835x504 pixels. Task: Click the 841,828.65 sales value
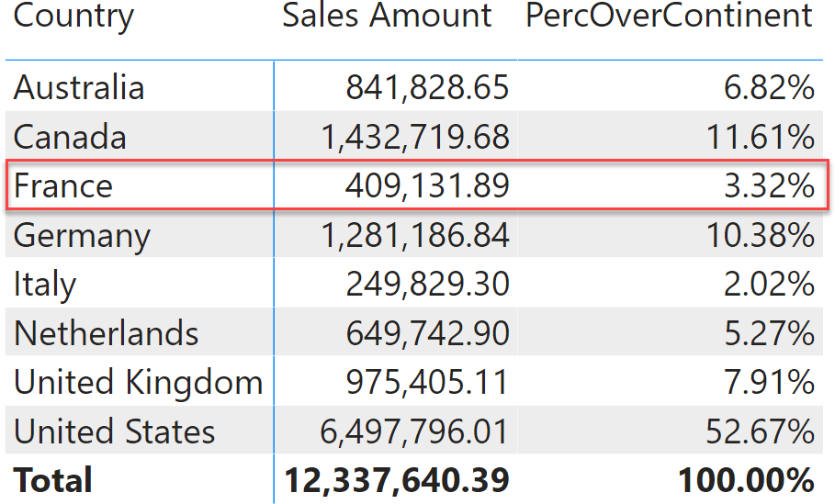pyautogui.click(x=428, y=87)
